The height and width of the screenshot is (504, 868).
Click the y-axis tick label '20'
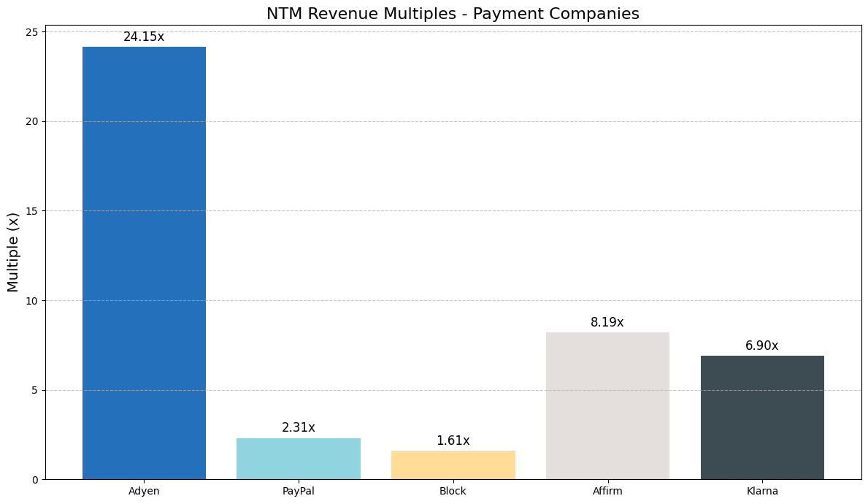tap(33, 122)
